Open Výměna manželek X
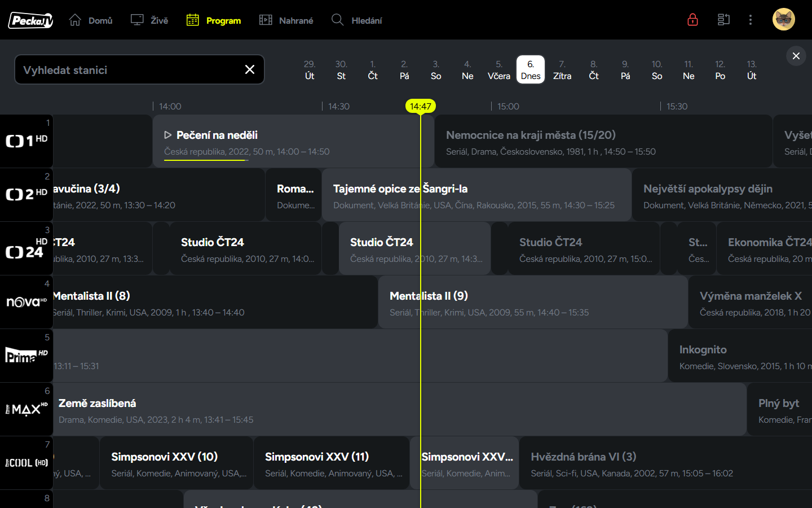The width and height of the screenshot is (812, 508). (750, 302)
